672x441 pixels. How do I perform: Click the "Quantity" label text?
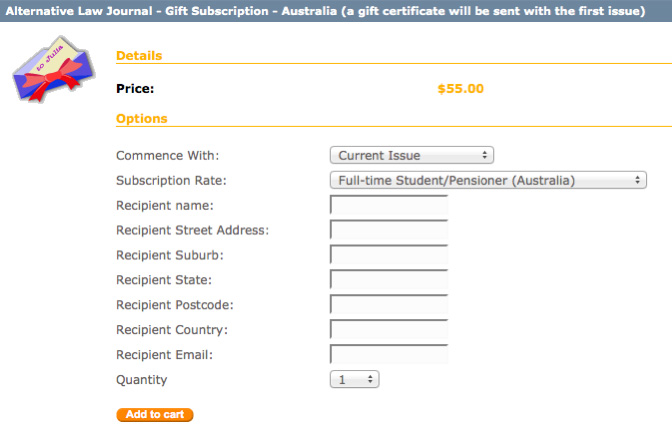pyautogui.click(x=142, y=380)
